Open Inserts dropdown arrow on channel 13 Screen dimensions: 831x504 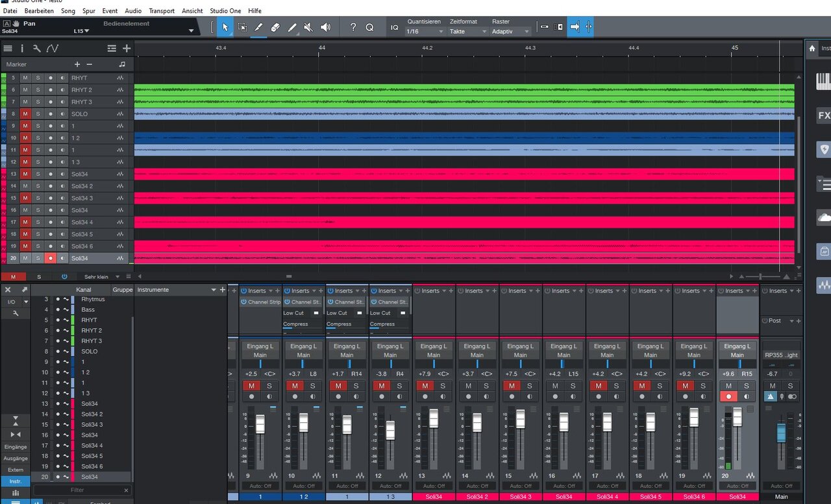444,291
